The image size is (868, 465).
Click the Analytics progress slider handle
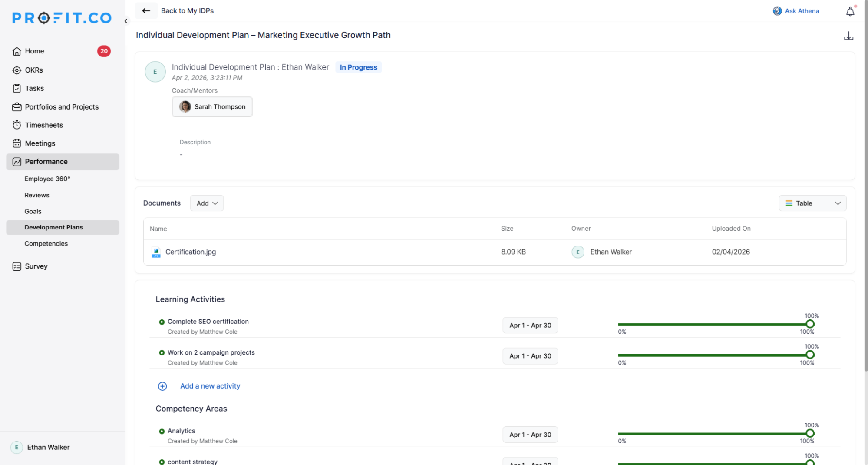pos(809,433)
